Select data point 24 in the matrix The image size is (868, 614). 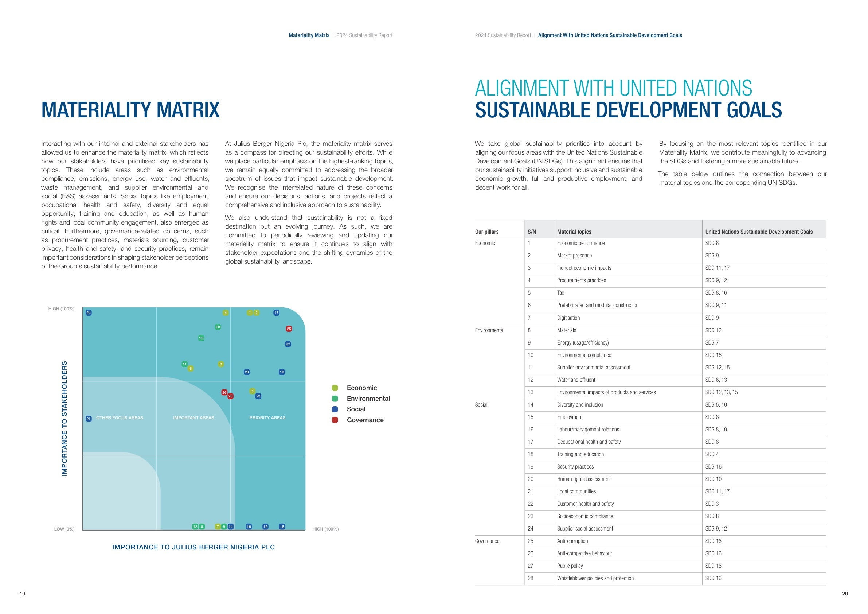[89, 313]
